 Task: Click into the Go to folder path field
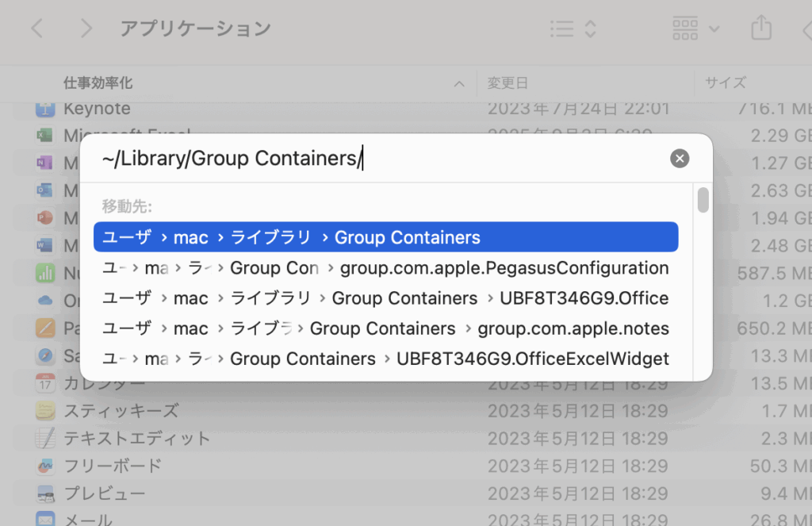pos(381,159)
